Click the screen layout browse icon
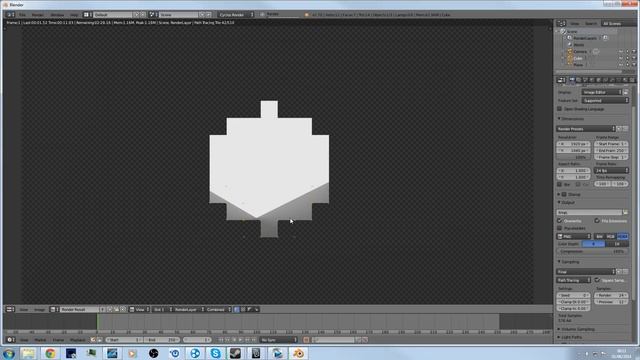Image resolution: width=640 pixels, height=360 pixels. coord(87,15)
